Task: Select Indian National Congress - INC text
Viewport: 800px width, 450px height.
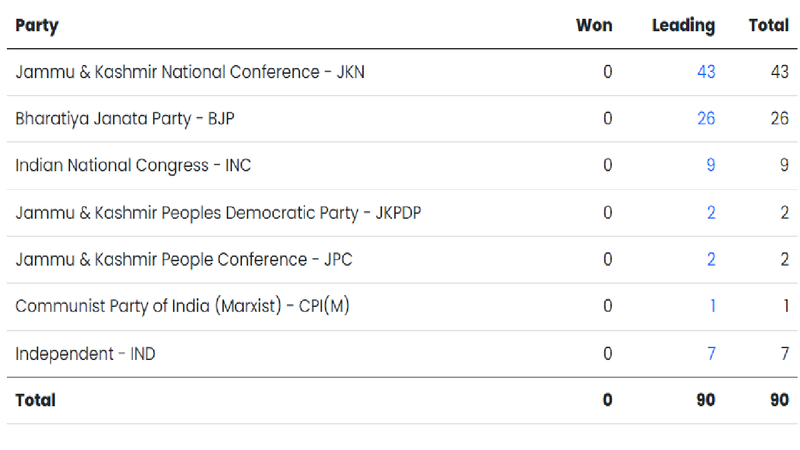Action: (x=133, y=165)
